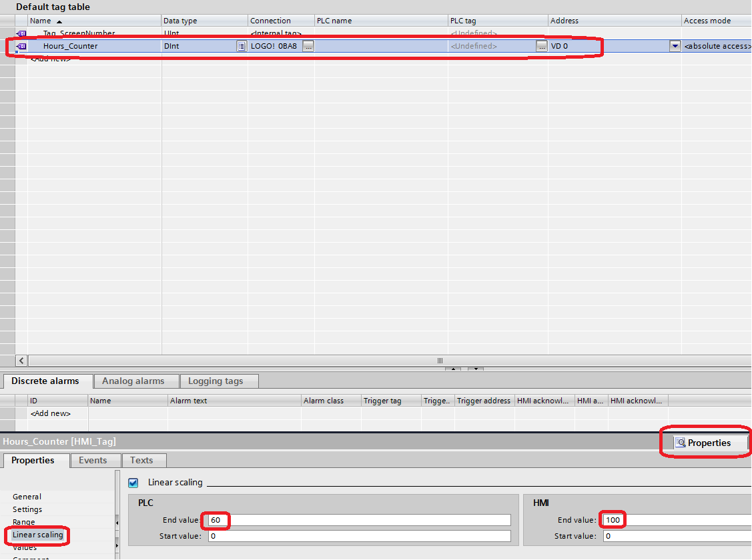
Task: Click the Alarm class column header
Action: [x=331, y=401]
